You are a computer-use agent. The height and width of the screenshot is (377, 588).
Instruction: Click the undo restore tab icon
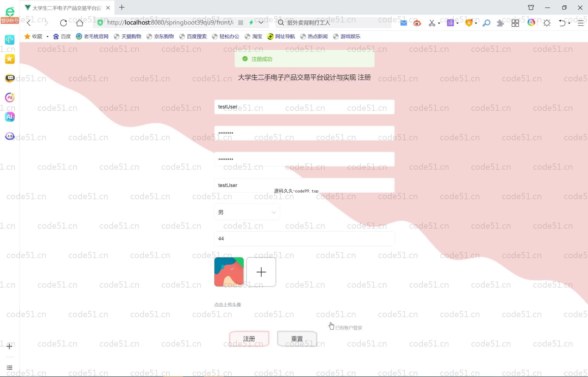(x=562, y=23)
